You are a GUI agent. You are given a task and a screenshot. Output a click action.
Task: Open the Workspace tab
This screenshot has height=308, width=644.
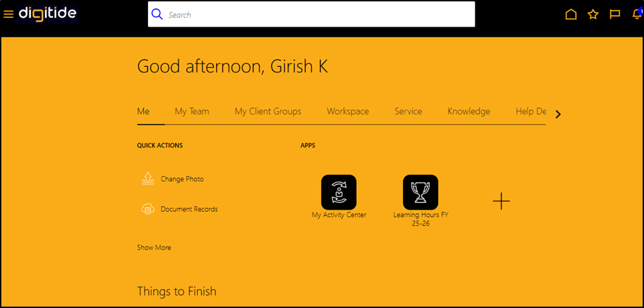click(347, 111)
